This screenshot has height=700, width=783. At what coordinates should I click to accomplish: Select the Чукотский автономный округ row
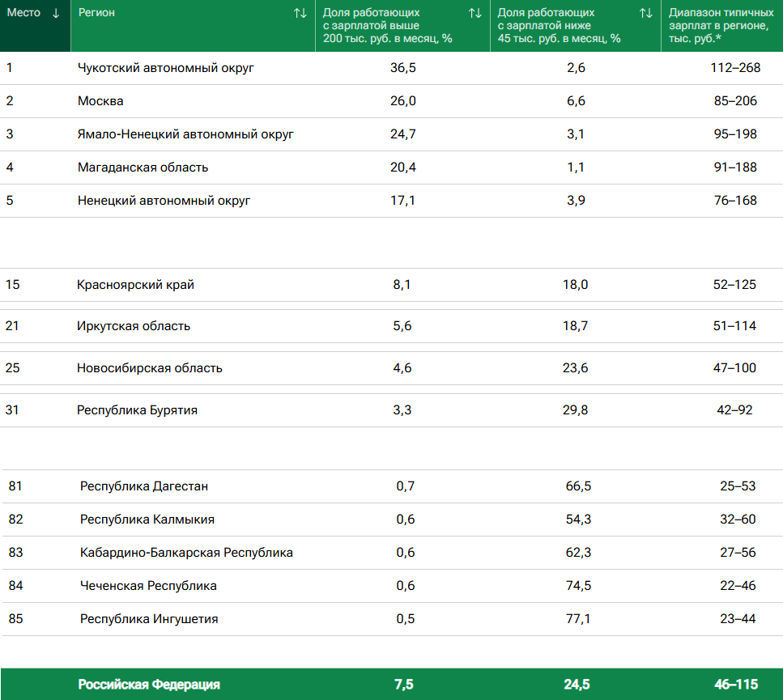(x=166, y=68)
